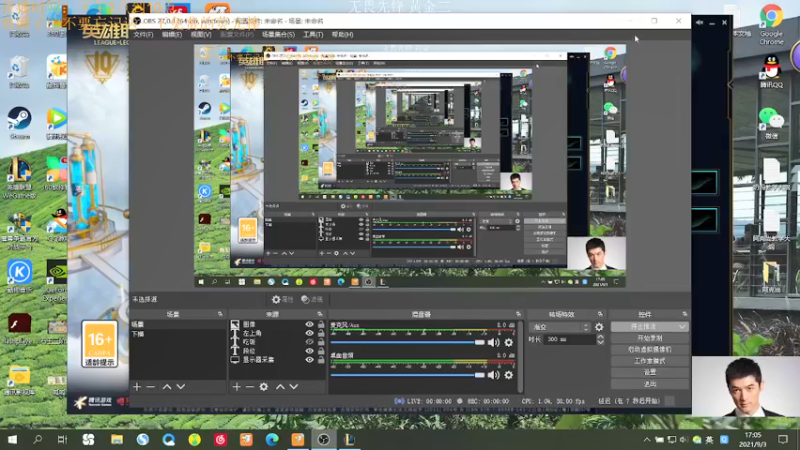Open 设置 from the controls panel

649,372
